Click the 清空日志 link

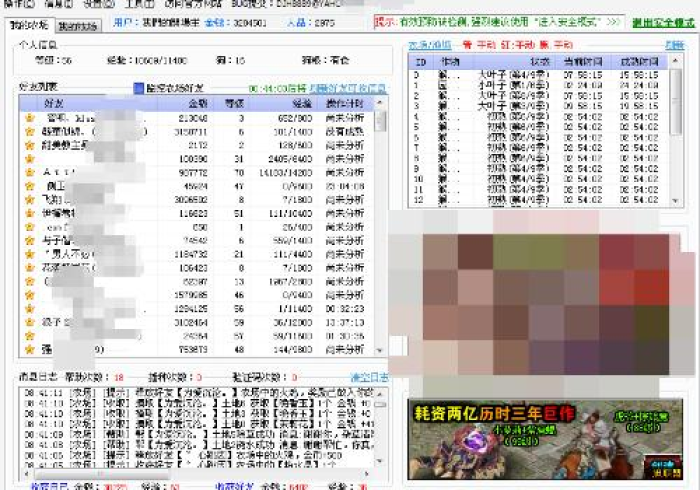(x=369, y=378)
